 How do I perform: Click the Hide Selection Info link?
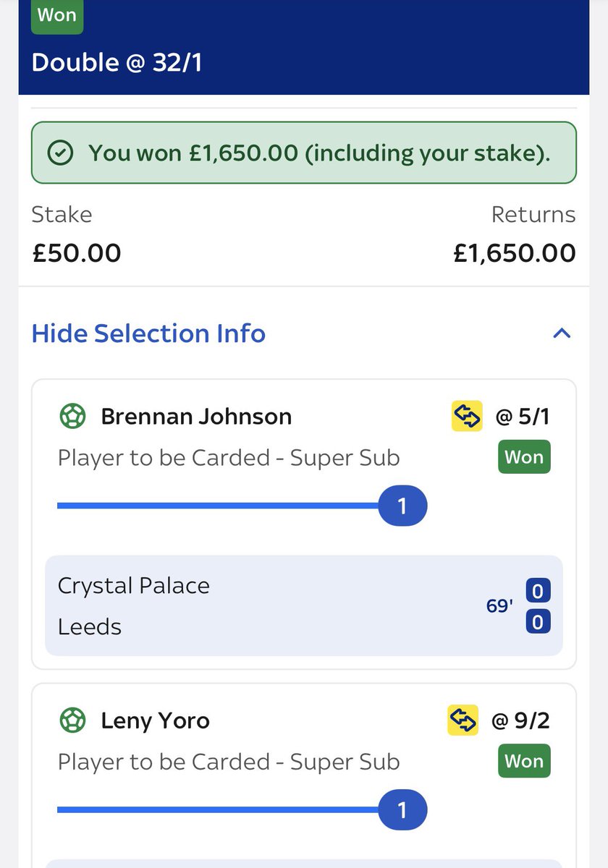pyautogui.click(x=148, y=333)
